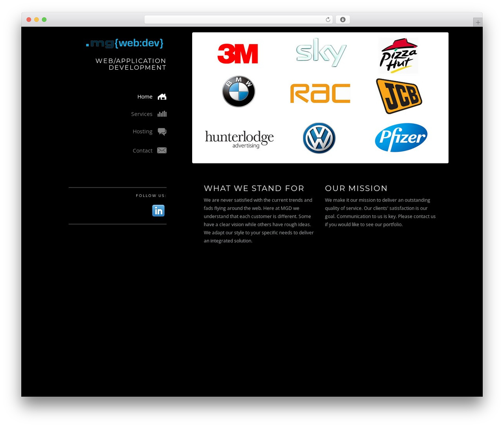Click the browser download button
The height and width of the screenshot is (427, 504).
[x=343, y=20]
